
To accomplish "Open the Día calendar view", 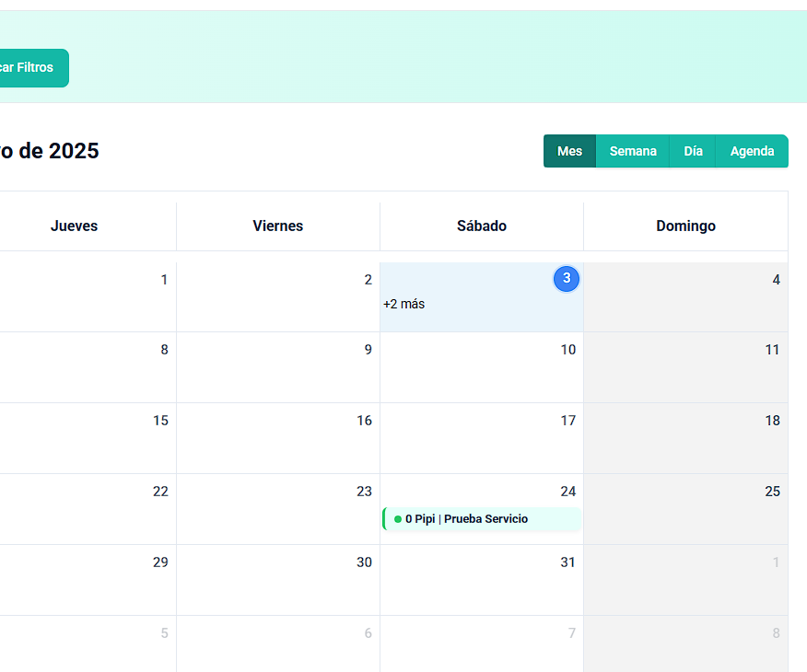I will pyautogui.click(x=693, y=151).
